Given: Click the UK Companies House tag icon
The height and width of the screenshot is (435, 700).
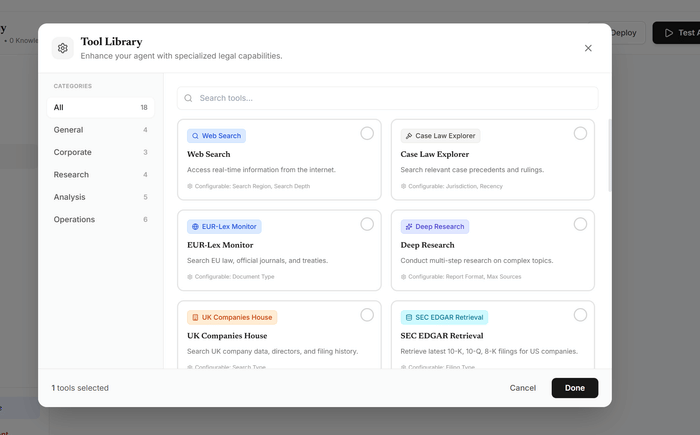Looking at the screenshot, I should pyautogui.click(x=196, y=317).
